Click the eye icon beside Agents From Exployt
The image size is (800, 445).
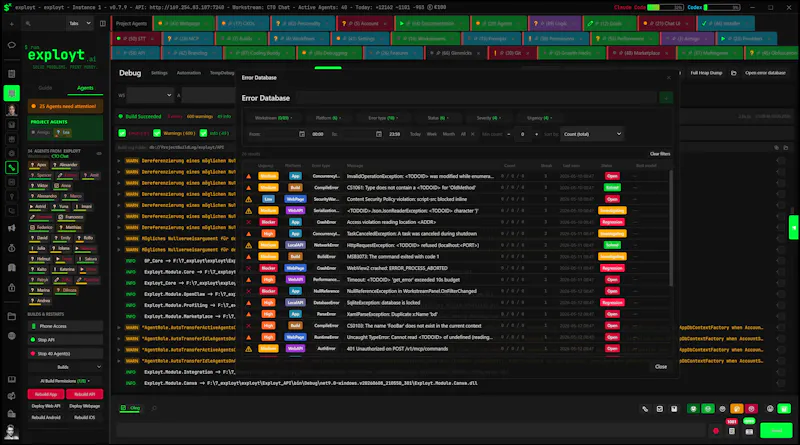(99, 153)
